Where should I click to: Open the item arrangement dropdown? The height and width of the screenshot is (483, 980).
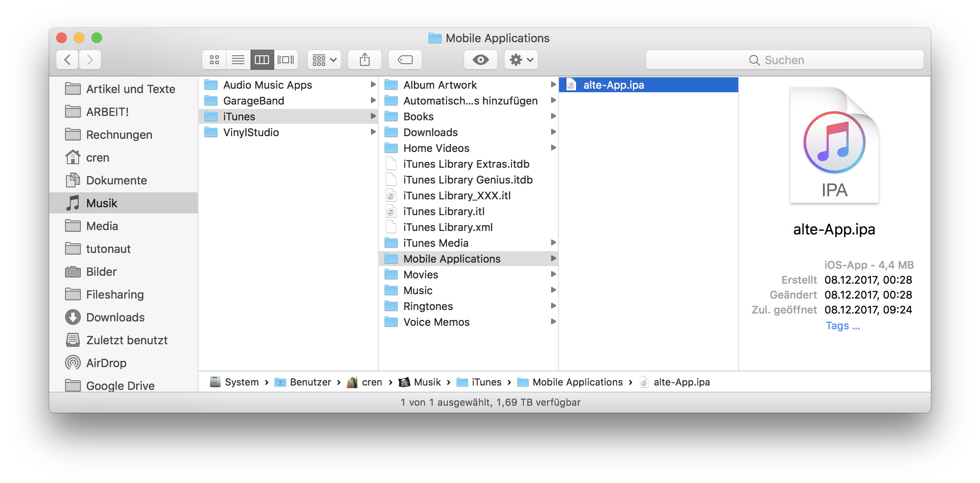[x=324, y=60]
